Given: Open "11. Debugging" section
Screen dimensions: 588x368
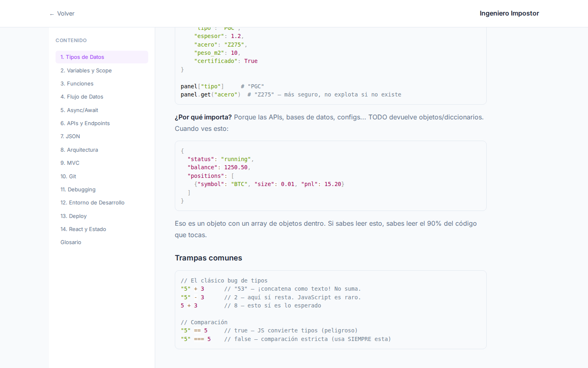Looking at the screenshot, I should click(78, 189).
